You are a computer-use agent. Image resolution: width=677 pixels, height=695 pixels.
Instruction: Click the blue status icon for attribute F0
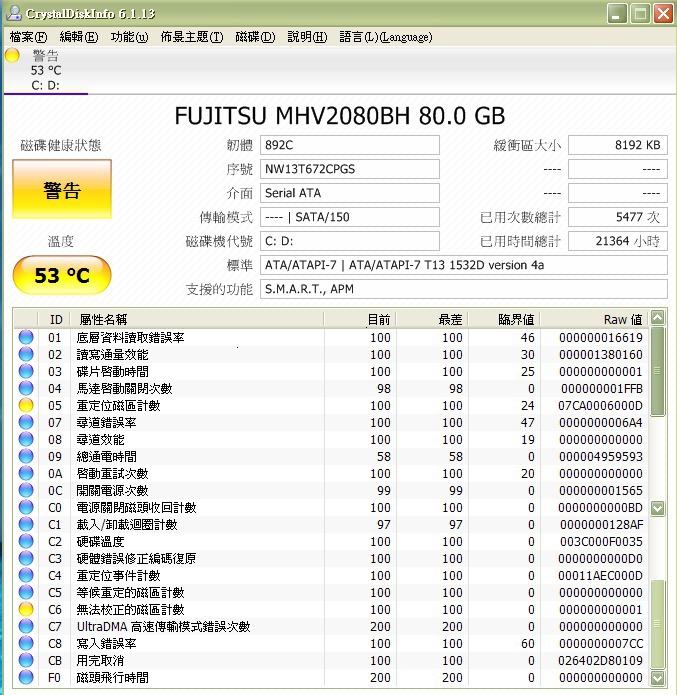(26, 677)
